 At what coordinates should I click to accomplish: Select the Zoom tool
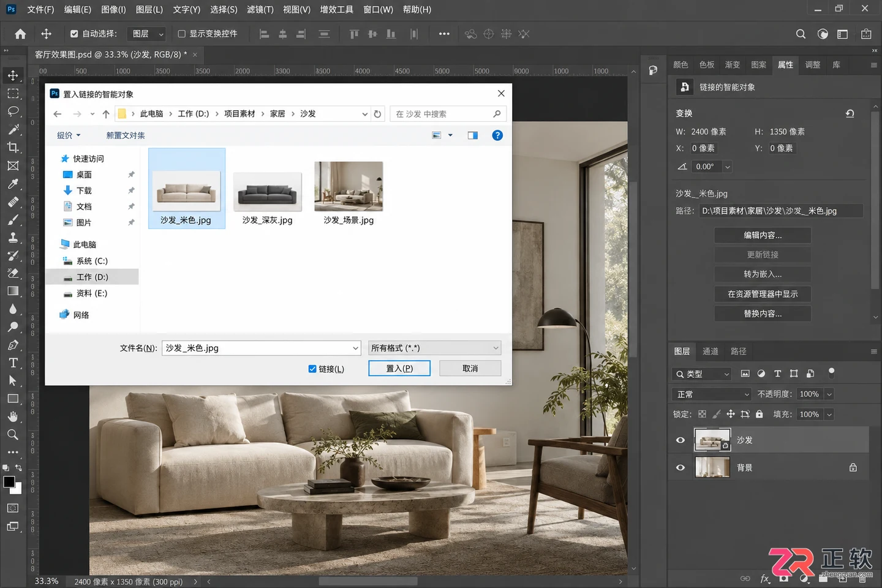point(13,434)
